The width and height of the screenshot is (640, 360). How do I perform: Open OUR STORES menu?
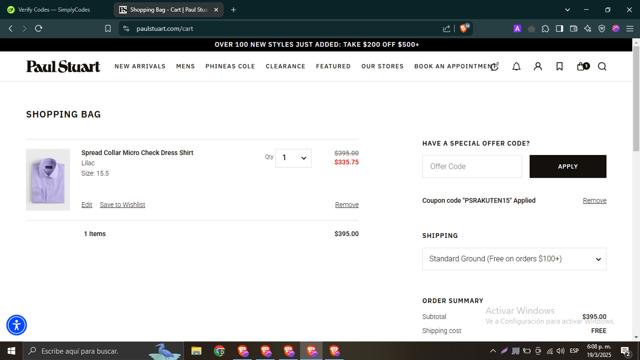pyautogui.click(x=382, y=66)
